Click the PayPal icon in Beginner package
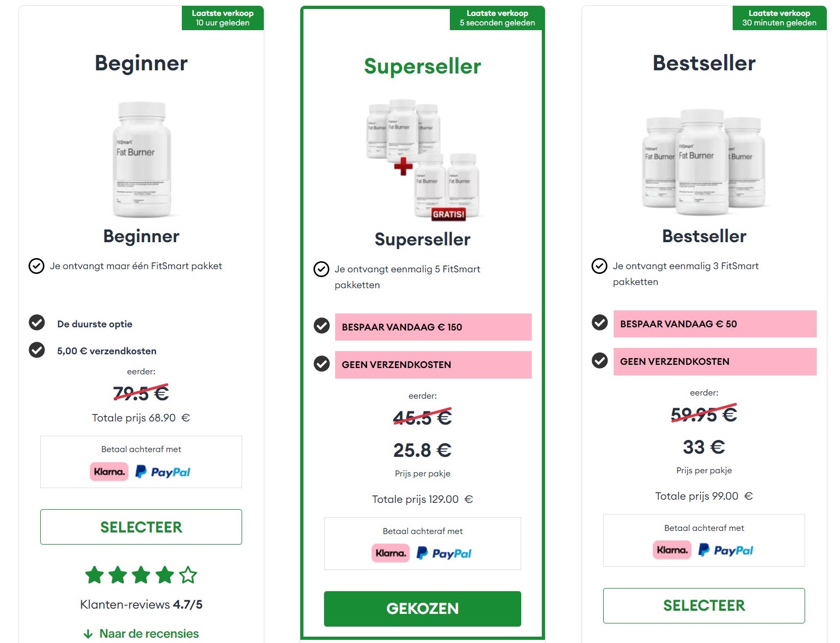Image resolution: width=840 pixels, height=643 pixels. (x=164, y=472)
